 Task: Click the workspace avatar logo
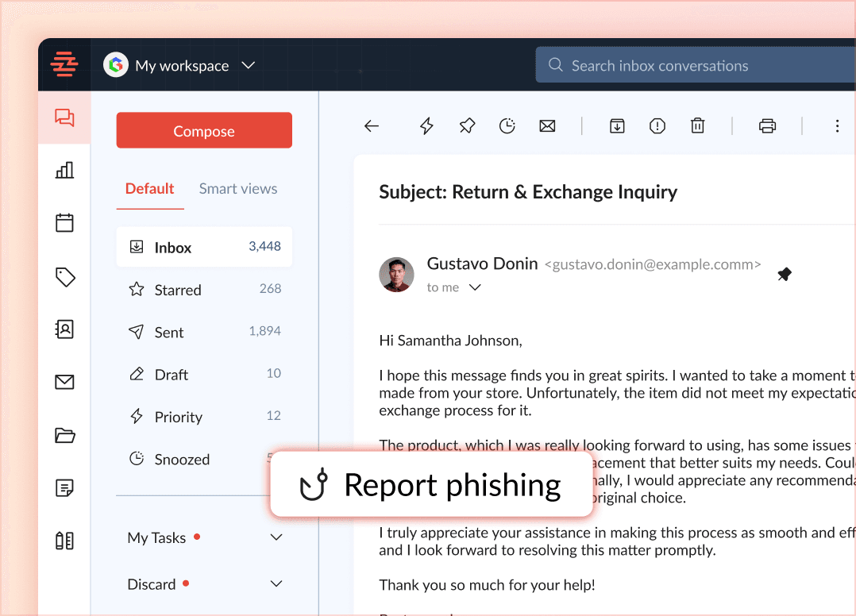click(x=116, y=65)
